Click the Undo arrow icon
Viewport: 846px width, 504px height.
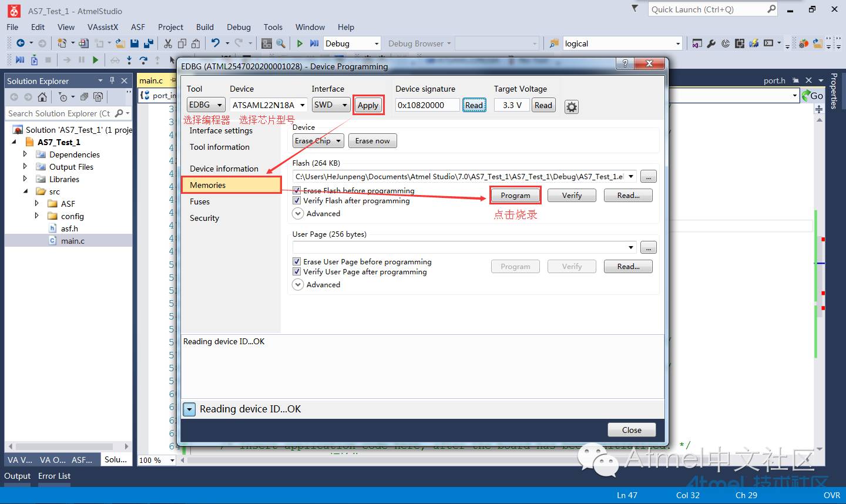pyautogui.click(x=216, y=43)
